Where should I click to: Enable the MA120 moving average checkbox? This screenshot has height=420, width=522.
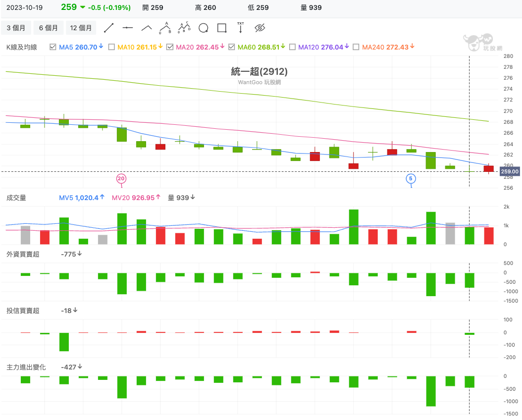[292, 47]
